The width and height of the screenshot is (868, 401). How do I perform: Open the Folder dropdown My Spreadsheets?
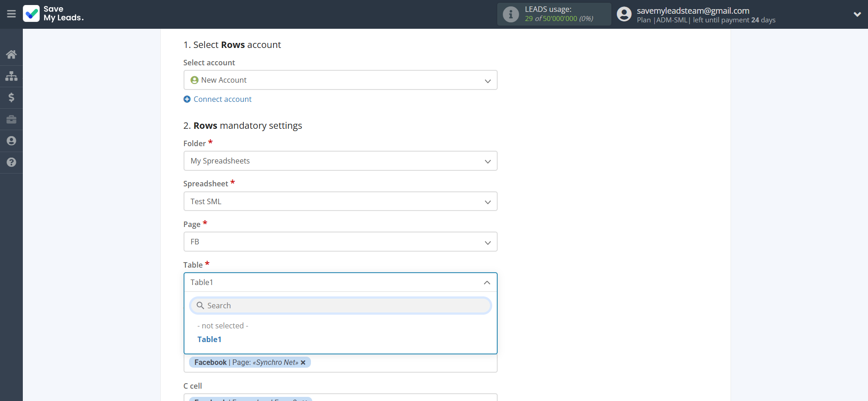(x=340, y=161)
